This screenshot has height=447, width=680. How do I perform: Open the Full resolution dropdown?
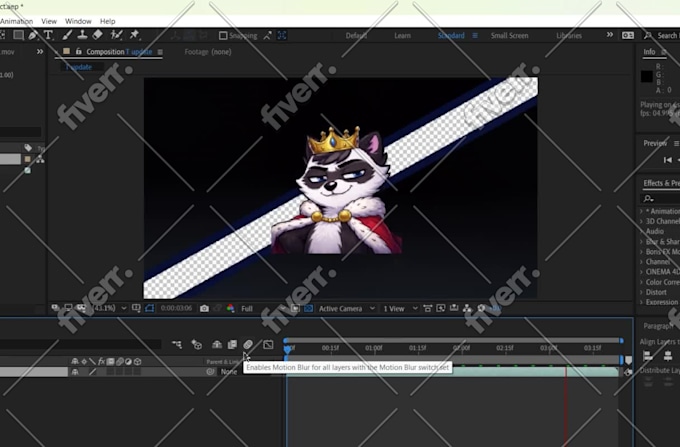(263, 308)
